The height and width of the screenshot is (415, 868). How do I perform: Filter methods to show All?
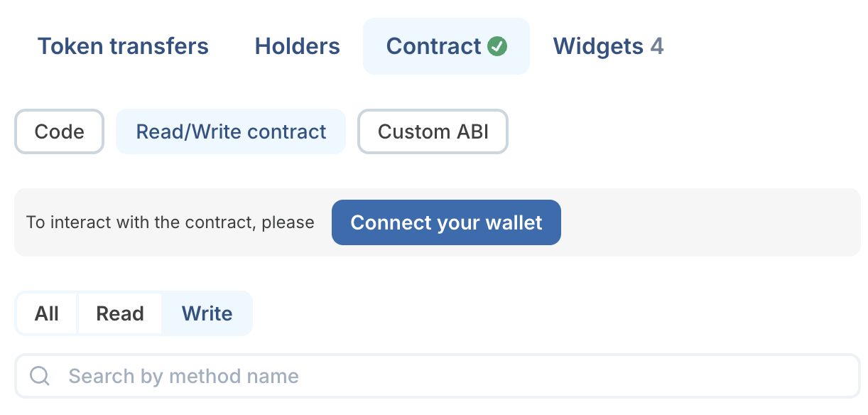pos(47,313)
